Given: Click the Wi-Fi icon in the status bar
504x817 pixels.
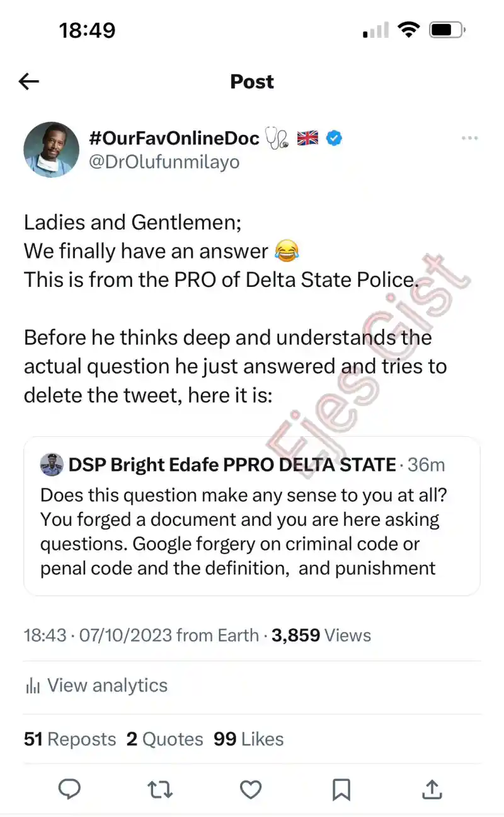Looking at the screenshot, I should (409, 29).
